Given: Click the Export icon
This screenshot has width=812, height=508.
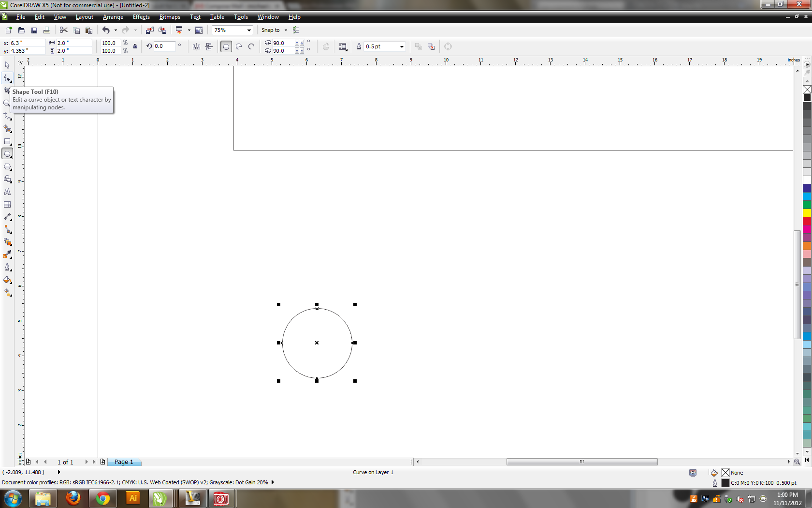Looking at the screenshot, I should pyautogui.click(x=162, y=30).
